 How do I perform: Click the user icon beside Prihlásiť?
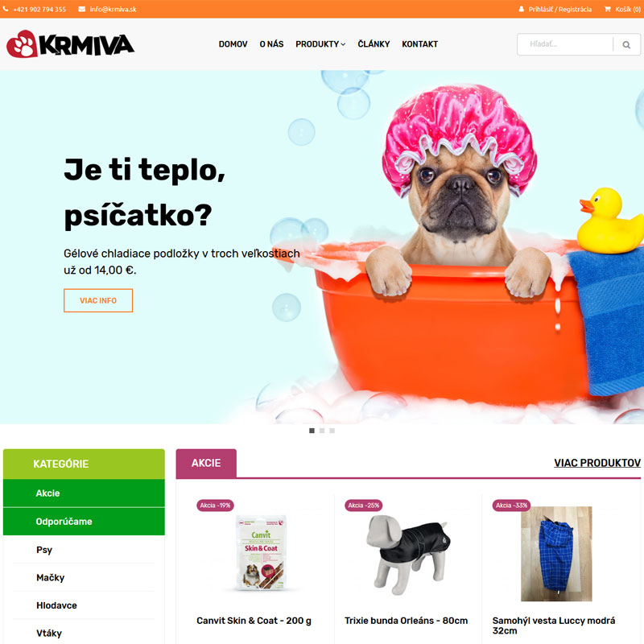point(521,9)
